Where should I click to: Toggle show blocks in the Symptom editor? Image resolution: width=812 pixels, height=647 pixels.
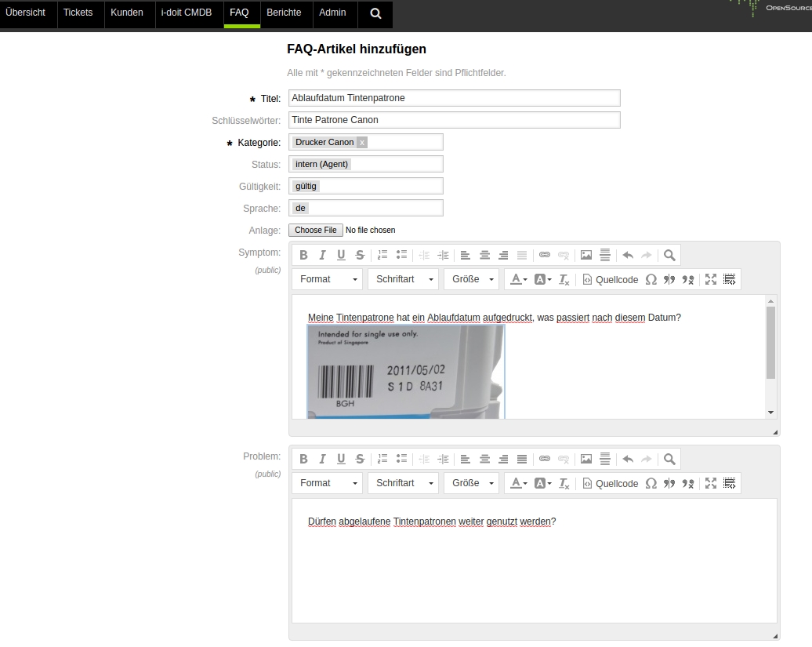point(729,279)
